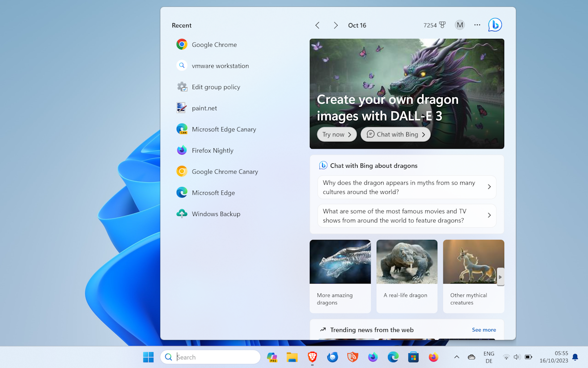
Task: Expand the dragon myths suggestion chevron
Action: (489, 187)
